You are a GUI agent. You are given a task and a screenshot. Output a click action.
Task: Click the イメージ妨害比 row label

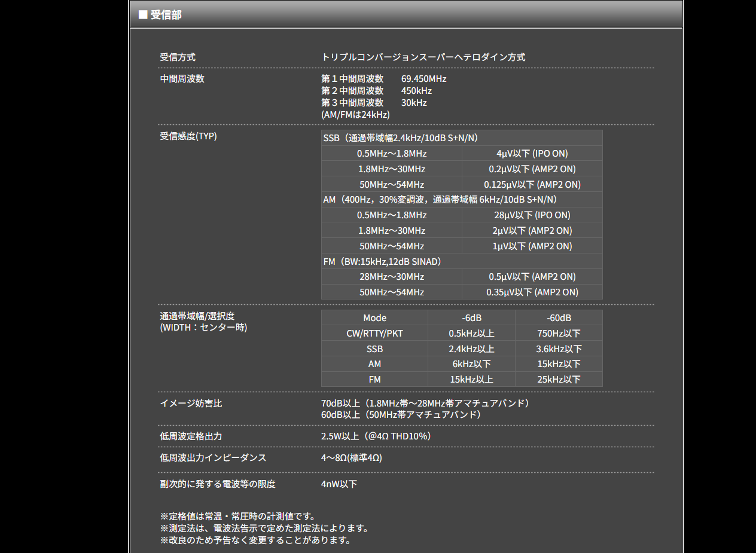tap(191, 404)
